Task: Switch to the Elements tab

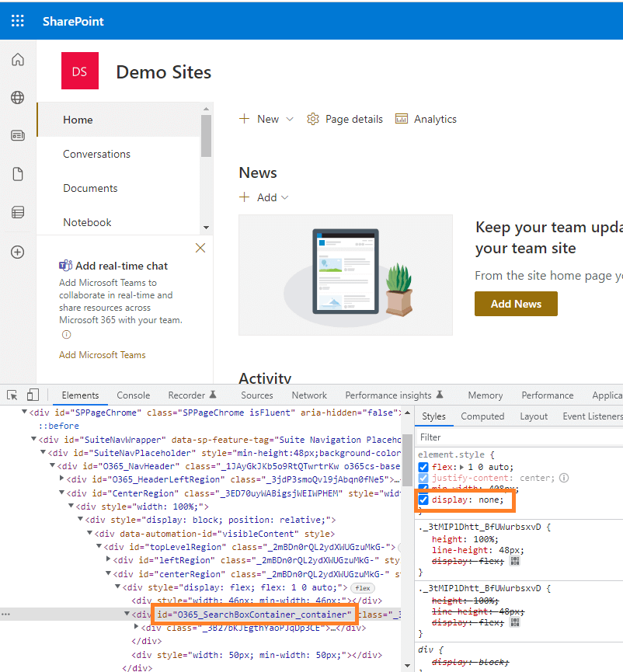Action: (80, 395)
